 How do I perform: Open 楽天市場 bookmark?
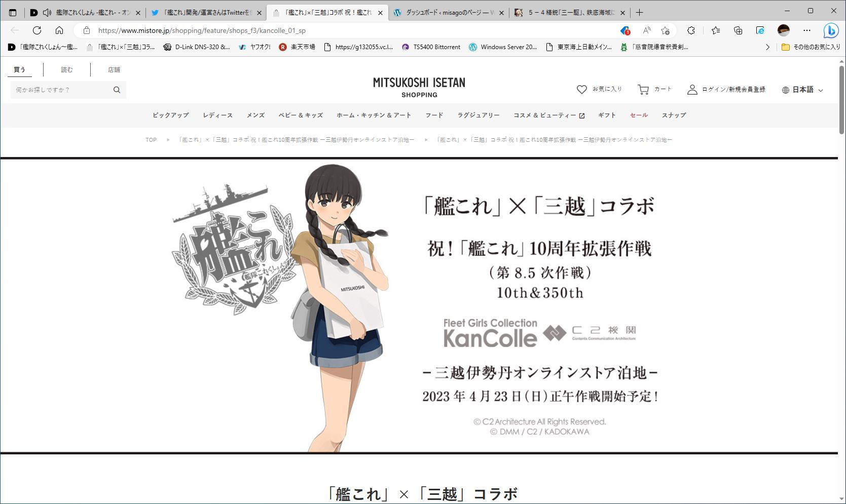pos(297,47)
